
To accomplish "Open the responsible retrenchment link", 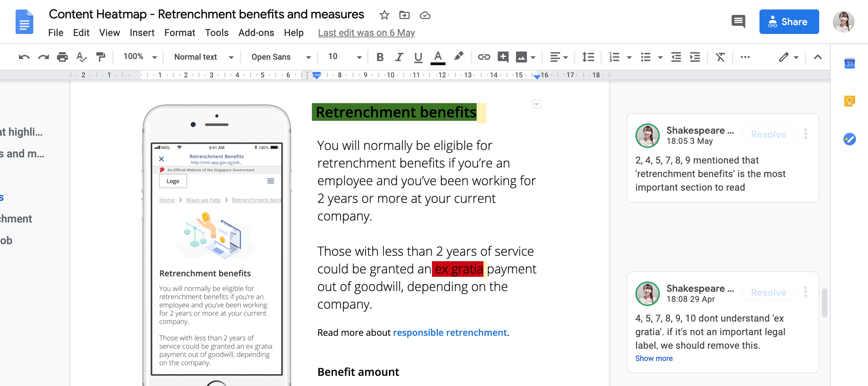I will click(x=450, y=332).
